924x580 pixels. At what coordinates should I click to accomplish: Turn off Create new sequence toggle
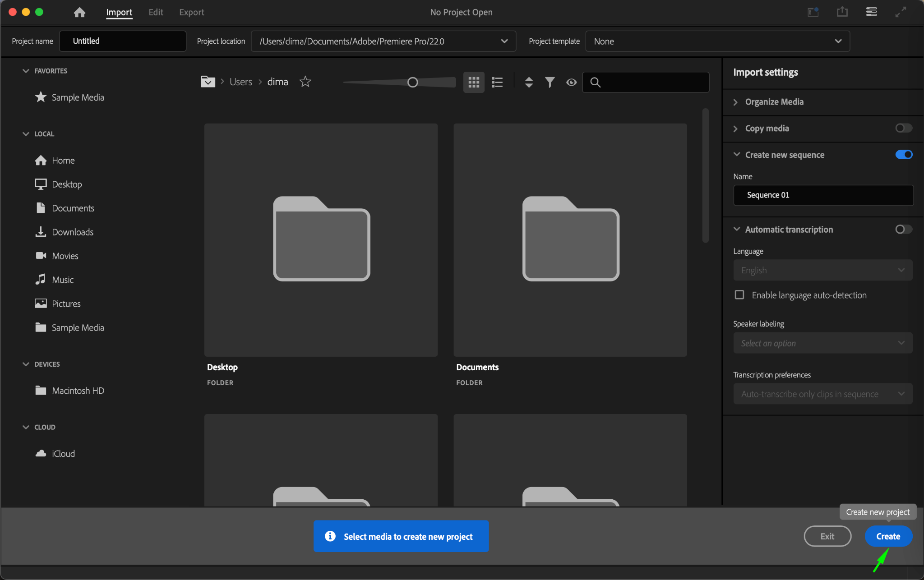[903, 155]
